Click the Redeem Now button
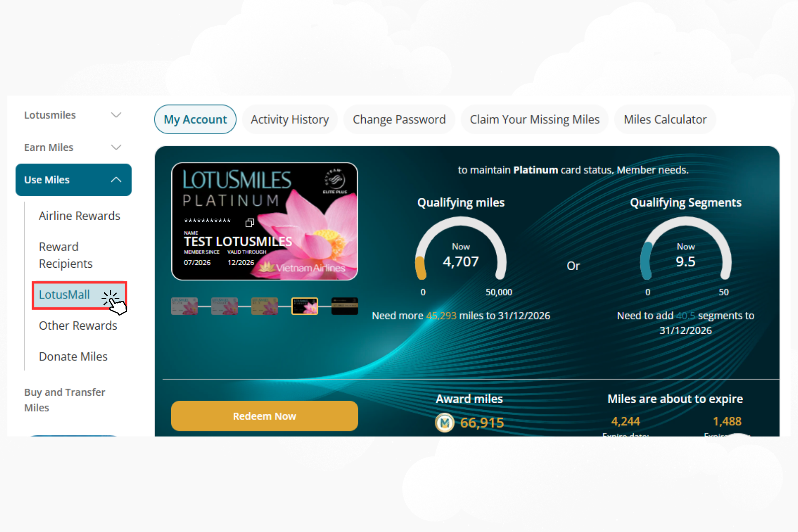The height and width of the screenshot is (532, 798). [264, 416]
